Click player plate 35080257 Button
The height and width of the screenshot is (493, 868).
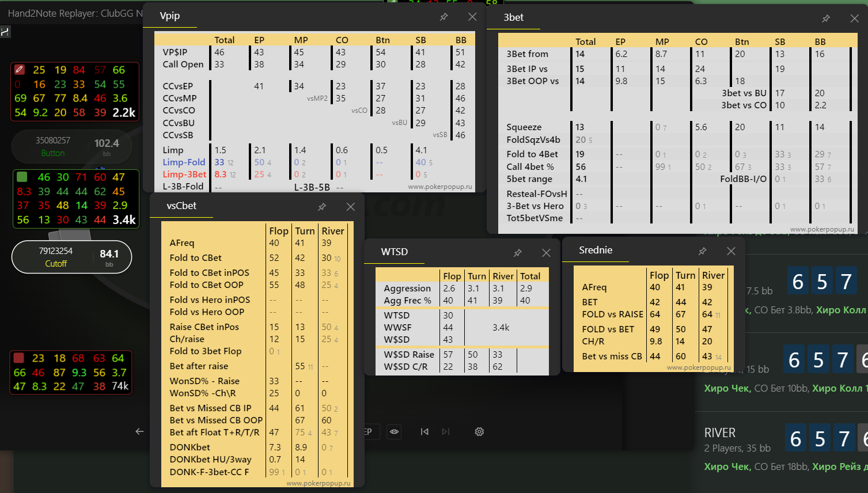[x=72, y=147]
